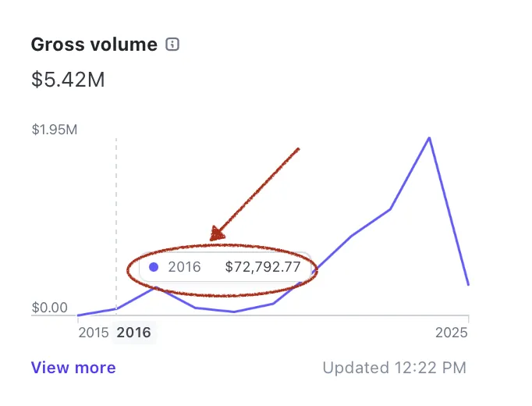Viewport: 532px width, 406px height.
Task: Click the $5.42M total amount
Action: coord(68,80)
